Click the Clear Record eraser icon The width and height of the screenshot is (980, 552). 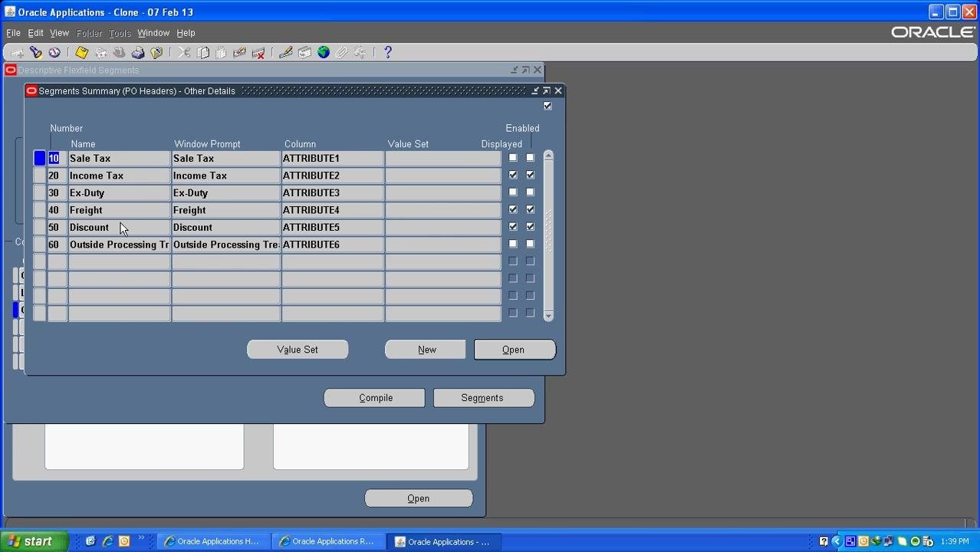click(x=240, y=53)
